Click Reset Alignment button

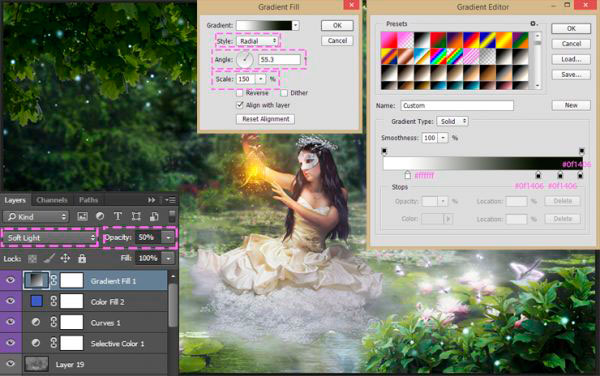coord(266,119)
